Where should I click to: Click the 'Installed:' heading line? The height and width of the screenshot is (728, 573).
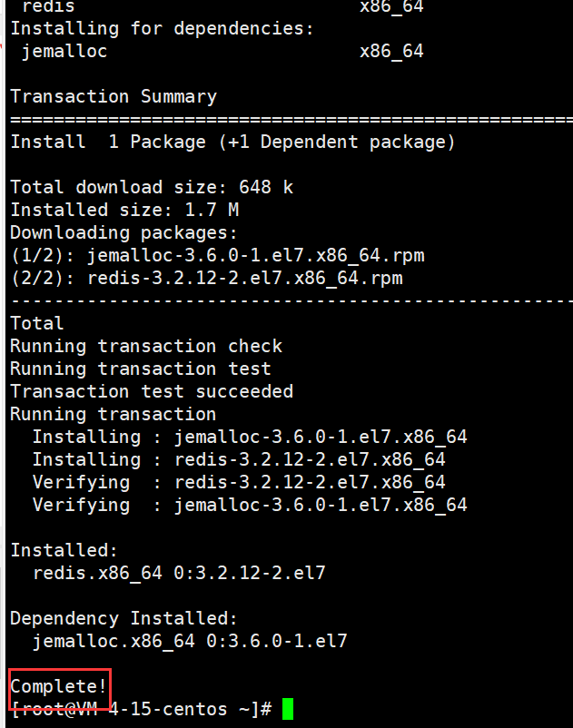click(x=64, y=551)
